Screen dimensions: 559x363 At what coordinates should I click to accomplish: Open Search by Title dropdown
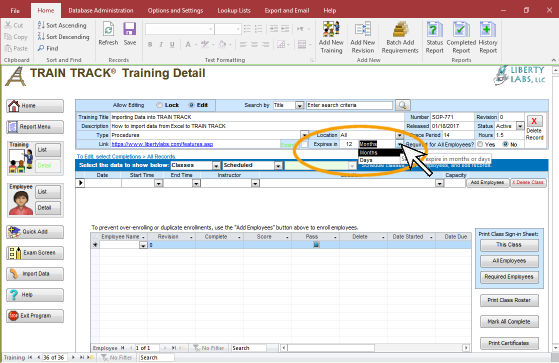pyautogui.click(x=299, y=106)
